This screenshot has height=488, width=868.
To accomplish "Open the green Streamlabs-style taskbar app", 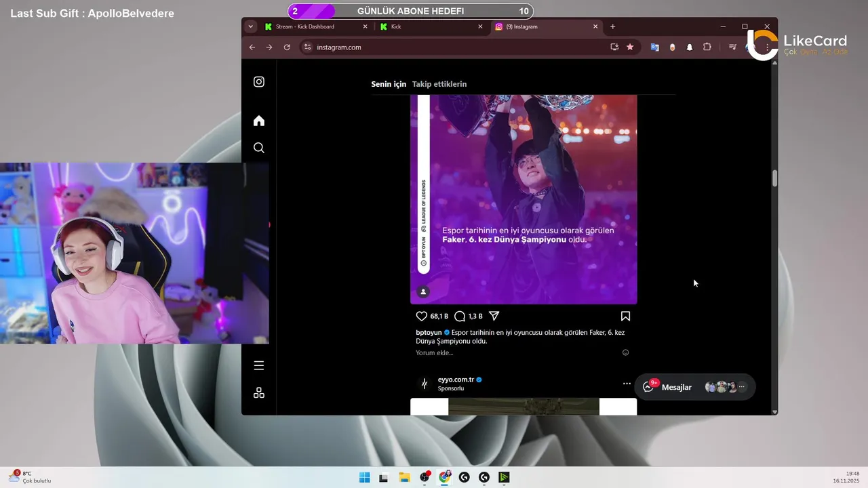I will [x=504, y=477].
